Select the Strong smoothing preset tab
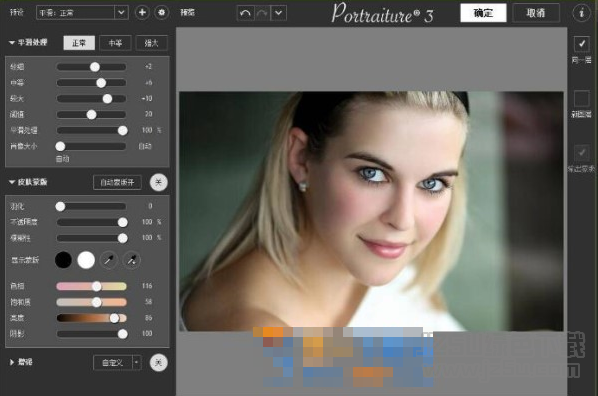The image size is (598, 396). click(x=151, y=43)
